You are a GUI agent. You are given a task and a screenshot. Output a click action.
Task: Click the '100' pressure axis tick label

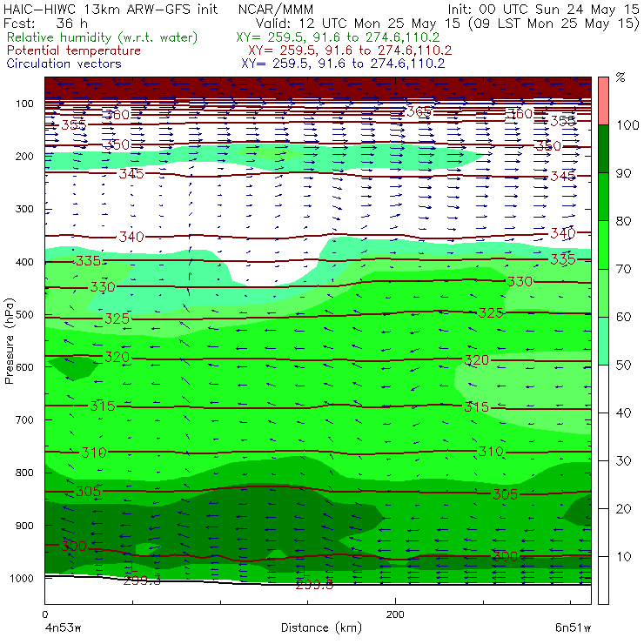[x=24, y=104]
